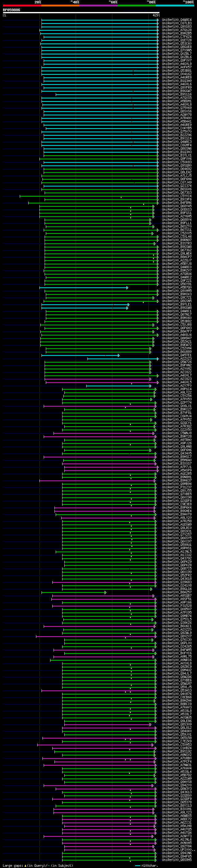Click the UniRef100_A2WYT3 label
Image resolution: width=197 pixels, height=868 pixels.
click(177, 836)
